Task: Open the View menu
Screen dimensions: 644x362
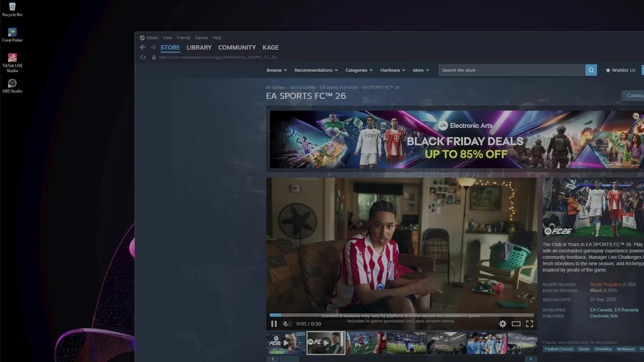Action: click(168, 38)
